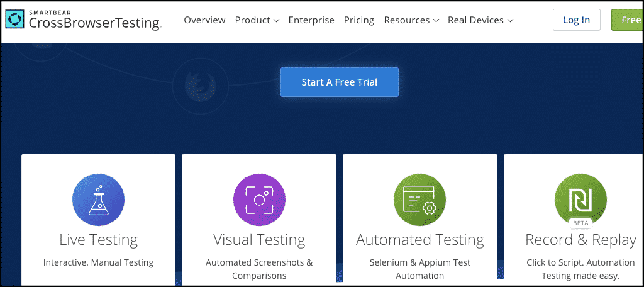Screen dimensions: 644x287
Task: Click the Live Testing flask icon
Action: pyautogui.click(x=98, y=200)
